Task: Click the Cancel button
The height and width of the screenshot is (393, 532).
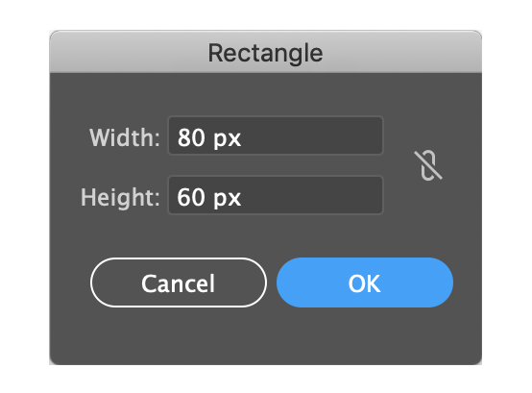Action: coord(179,282)
